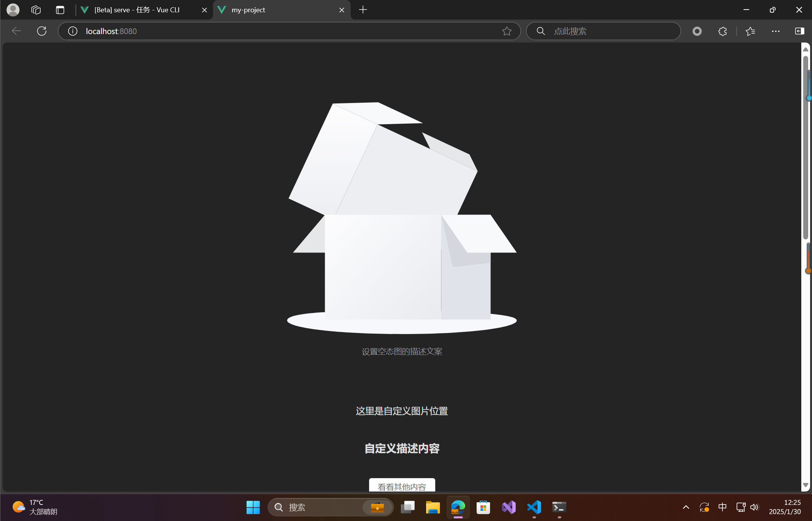Viewport: 812px width, 521px height.
Task: Click the empty-state box illustration
Action: pos(402,218)
